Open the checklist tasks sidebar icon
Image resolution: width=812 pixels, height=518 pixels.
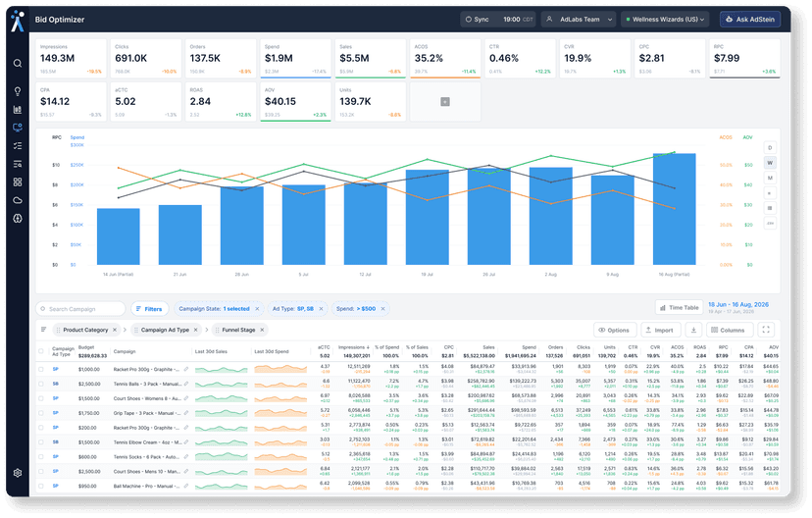[18, 146]
